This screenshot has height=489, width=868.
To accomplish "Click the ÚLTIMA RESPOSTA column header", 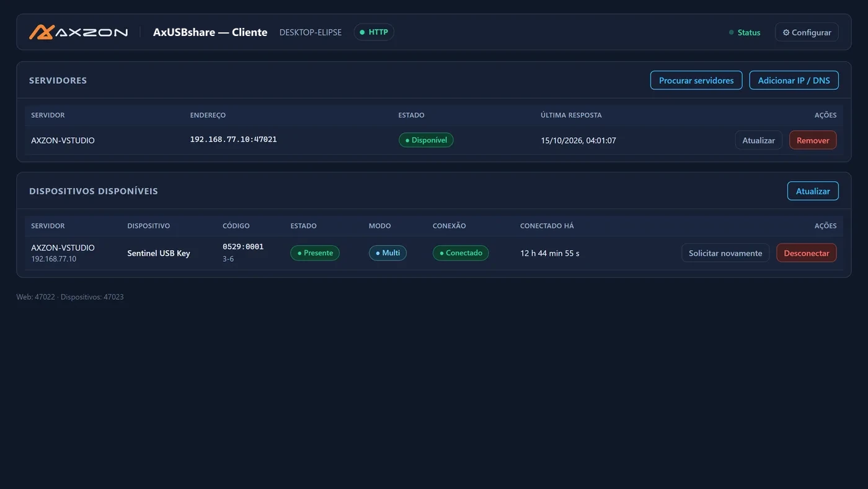I will coord(571,115).
